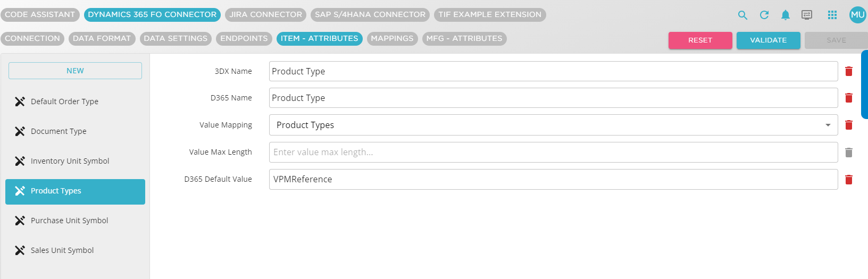Delete the Value Mapping row

pyautogui.click(x=849, y=125)
